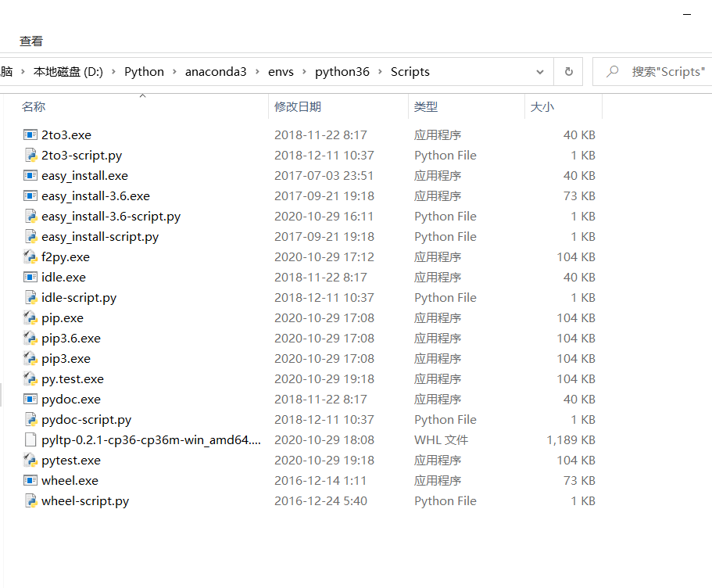Click the easy_install-3.6.exe application icon
Viewport: 712px width, 588px height.
coord(30,195)
